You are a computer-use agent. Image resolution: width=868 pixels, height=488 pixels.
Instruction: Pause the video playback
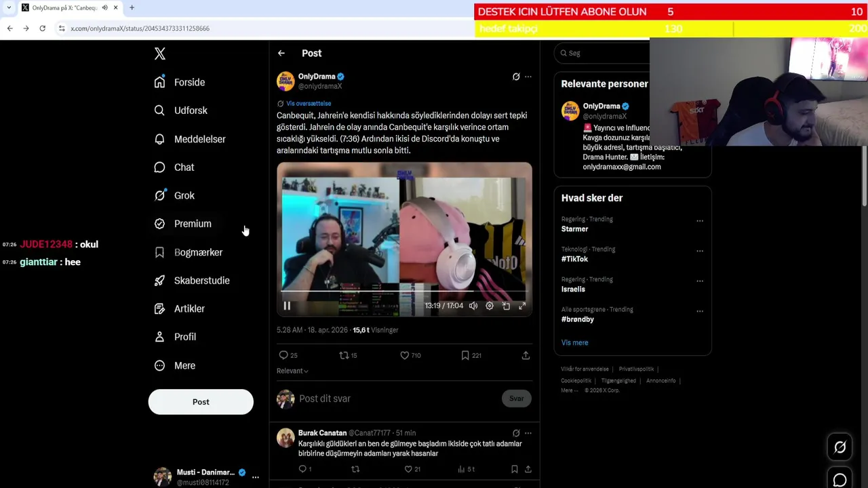point(287,306)
